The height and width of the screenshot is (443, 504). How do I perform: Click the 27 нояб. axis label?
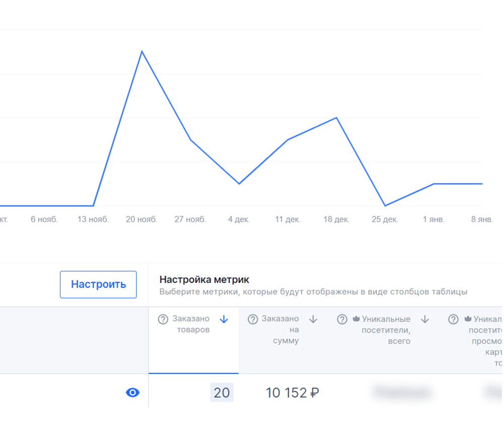pyautogui.click(x=191, y=219)
